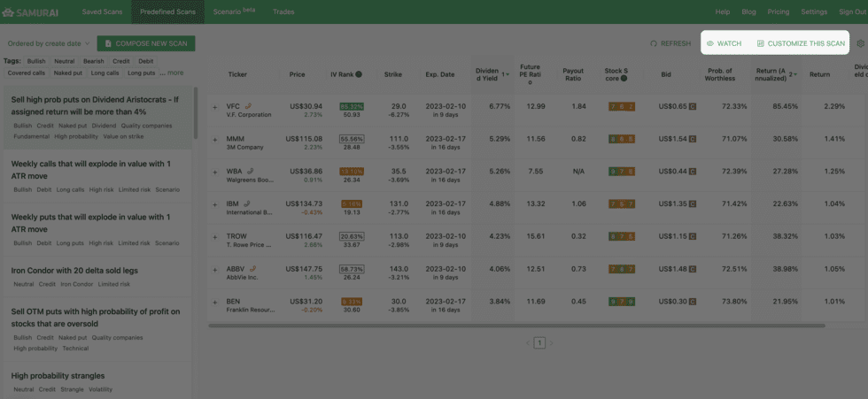Screen dimensions: 868x399
Task: Toggle the Credit tag filter
Action: pos(120,61)
